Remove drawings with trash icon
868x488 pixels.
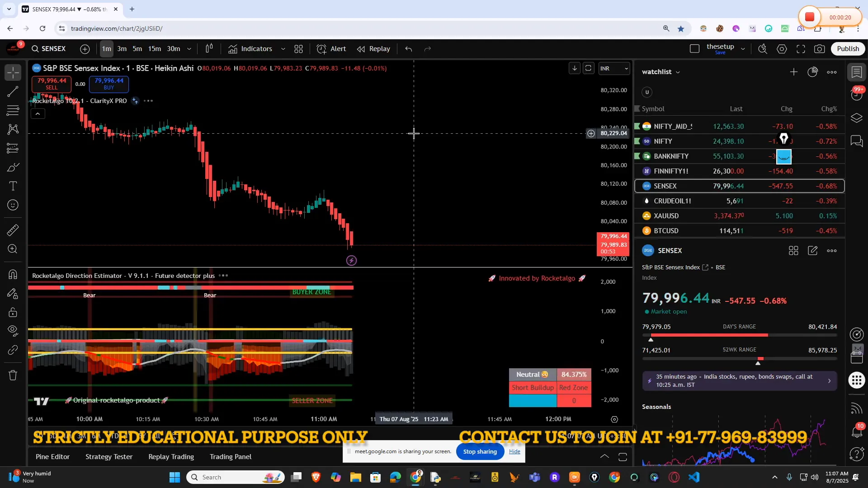13,375
